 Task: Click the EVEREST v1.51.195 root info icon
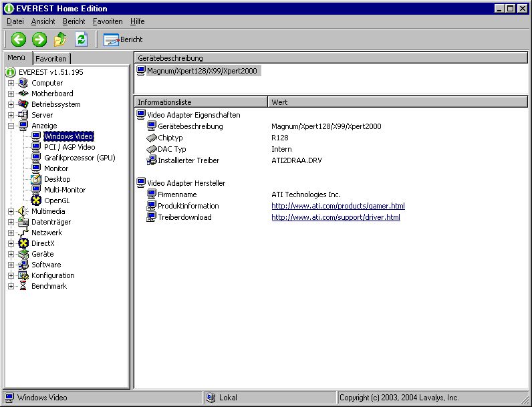(x=11, y=72)
